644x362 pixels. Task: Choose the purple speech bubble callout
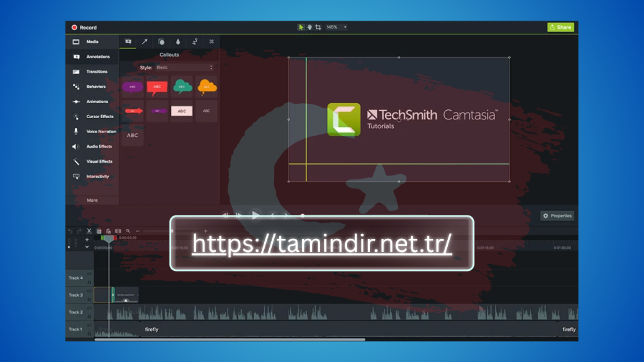pyautogui.click(x=132, y=87)
